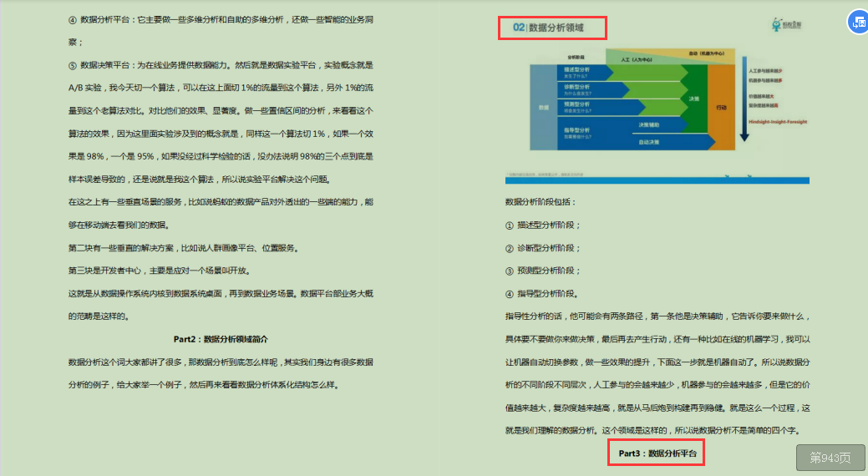Click the 'Hindsight-Insight-Foresight' text in the diagram

pyautogui.click(x=778, y=122)
